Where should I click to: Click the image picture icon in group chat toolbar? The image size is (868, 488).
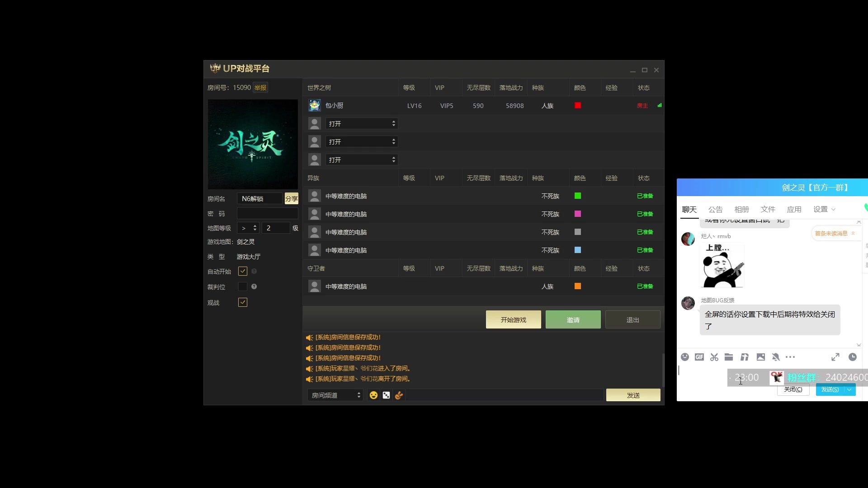(x=761, y=357)
